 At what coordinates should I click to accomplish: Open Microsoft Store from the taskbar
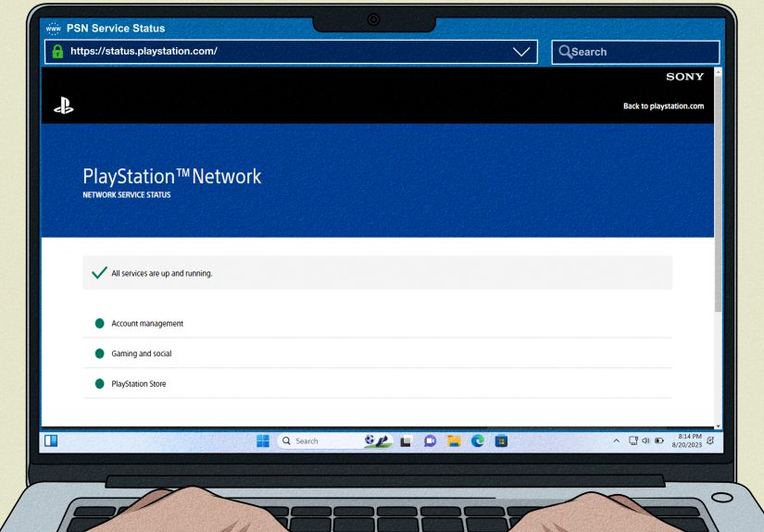coord(501,441)
